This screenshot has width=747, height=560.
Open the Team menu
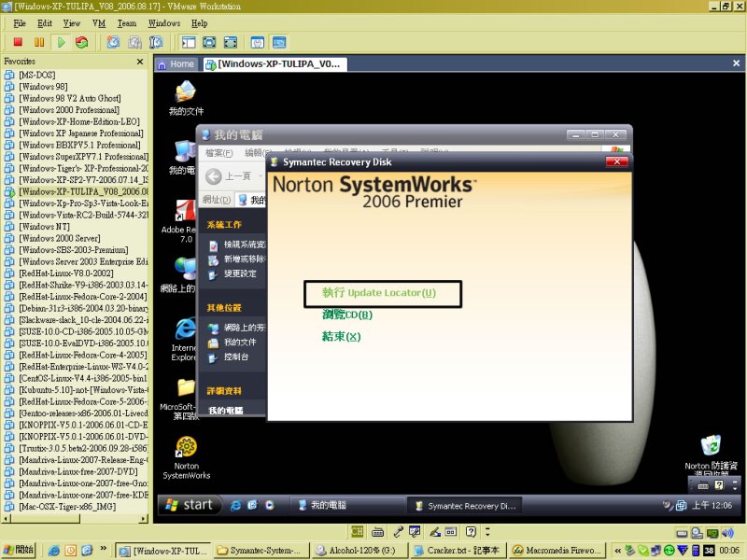coord(127,23)
